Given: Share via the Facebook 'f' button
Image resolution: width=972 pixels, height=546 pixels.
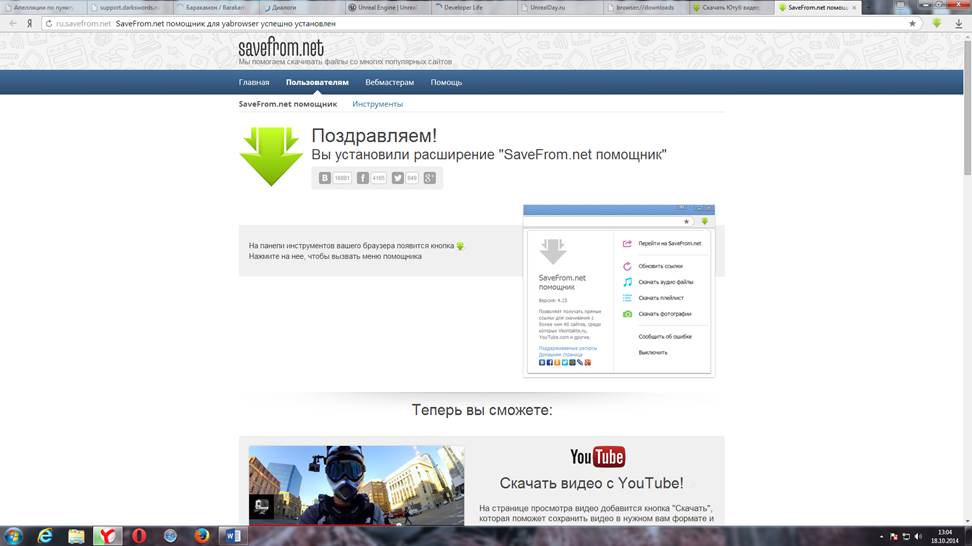Looking at the screenshot, I should pos(363,178).
